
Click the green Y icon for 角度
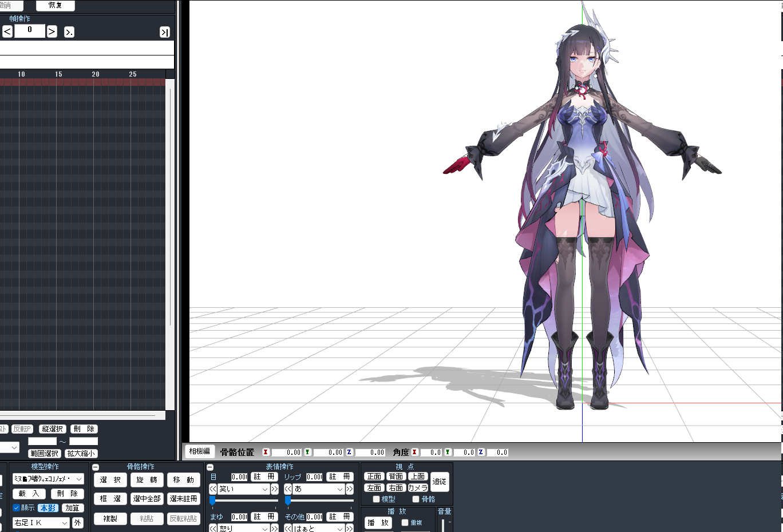[448, 452]
